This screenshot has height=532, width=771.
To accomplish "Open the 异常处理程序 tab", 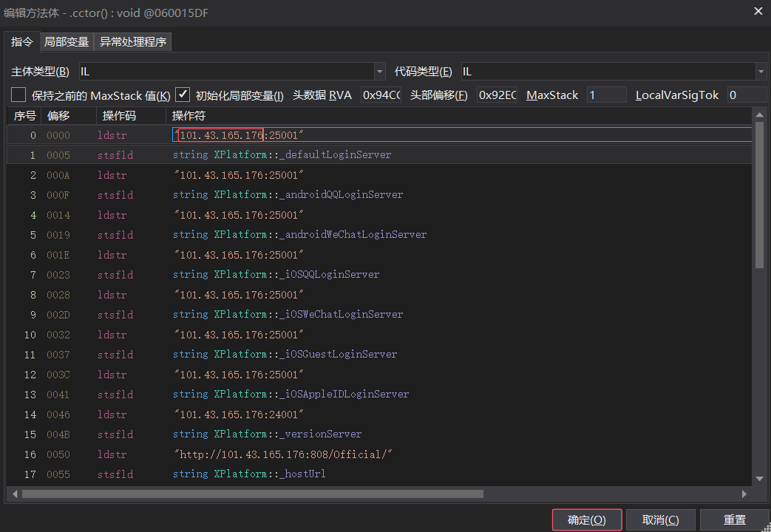I will click(x=133, y=42).
